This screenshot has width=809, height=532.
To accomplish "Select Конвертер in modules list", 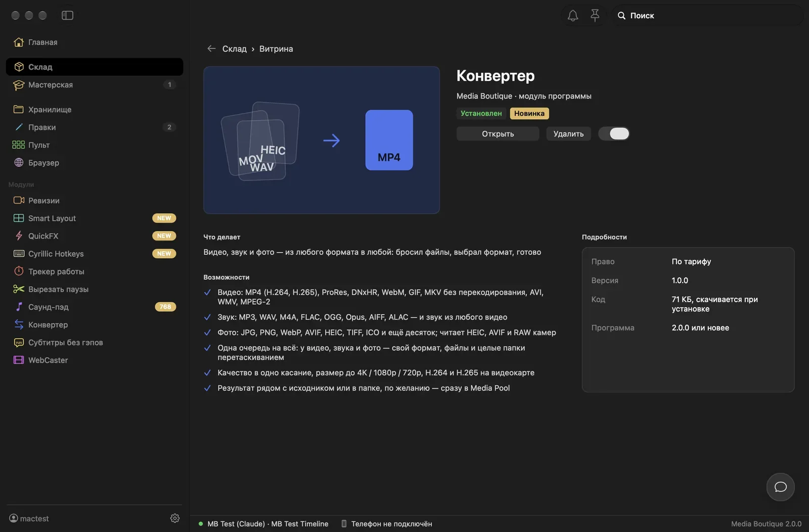I will pyautogui.click(x=95, y=325).
